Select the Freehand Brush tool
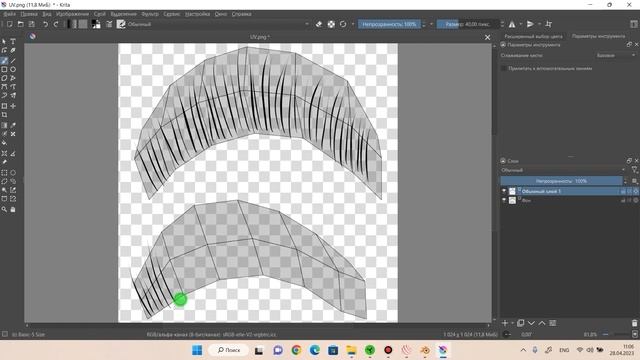Image resolution: width=640 pixels, height=360 pixels. coord(4,61)
